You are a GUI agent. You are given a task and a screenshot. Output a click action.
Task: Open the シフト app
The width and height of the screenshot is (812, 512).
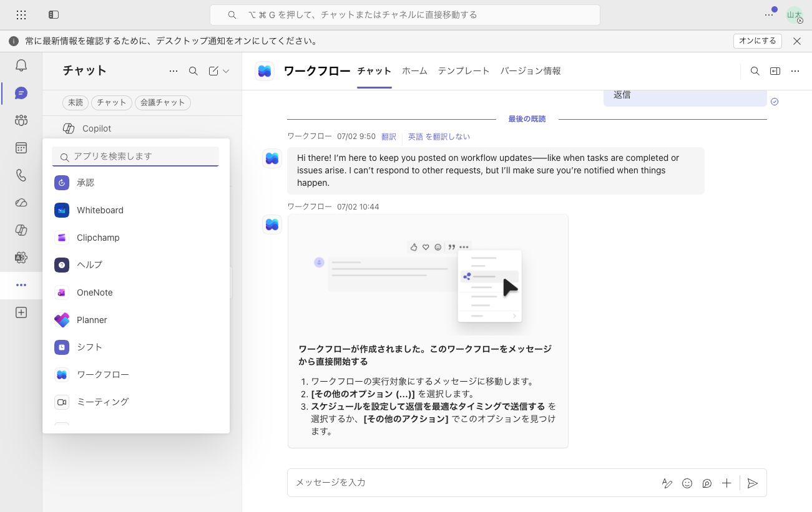coord(136,347)
